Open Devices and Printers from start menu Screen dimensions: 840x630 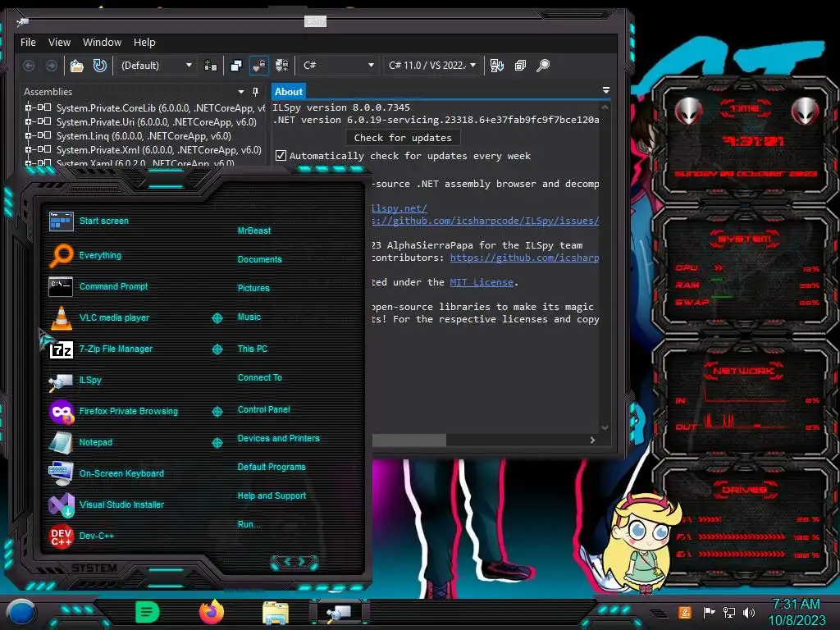(279, 438)
